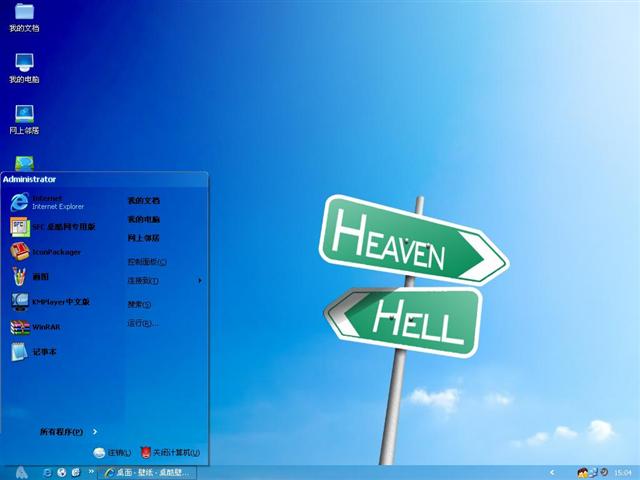Open 控制面板(C) from the Start menu
Screen dimensions: 640x480
coord(147,262)
